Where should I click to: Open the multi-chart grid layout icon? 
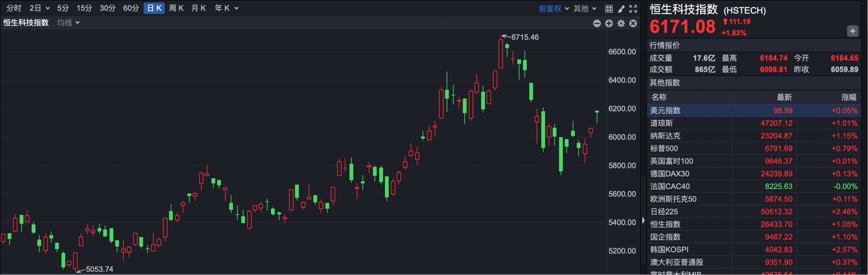[x=609, y=9]
